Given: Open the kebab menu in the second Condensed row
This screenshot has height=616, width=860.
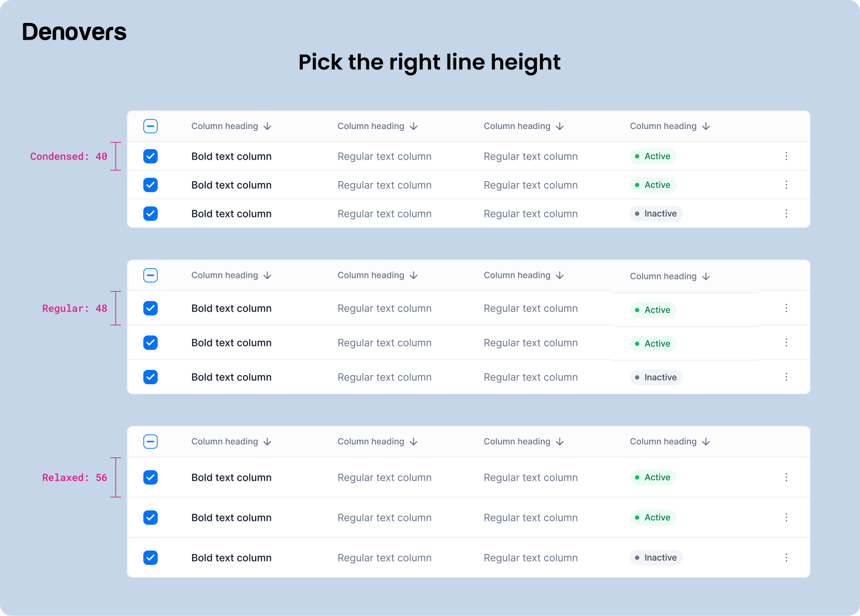Looking at the screenshot, I should coord(786,185).
